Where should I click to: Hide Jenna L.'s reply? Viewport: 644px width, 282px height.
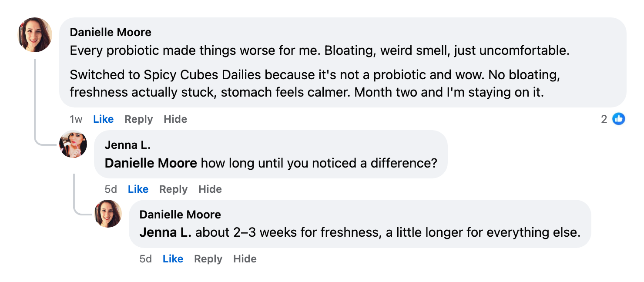pos(210,189)
